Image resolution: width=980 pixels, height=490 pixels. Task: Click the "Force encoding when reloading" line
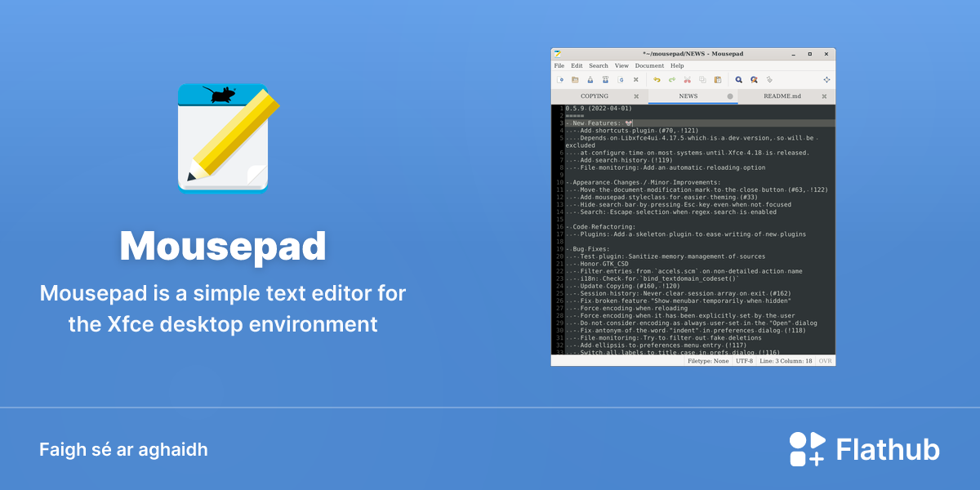[x=626, y=308]
